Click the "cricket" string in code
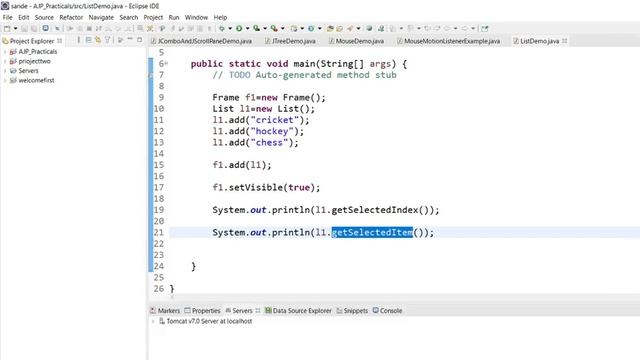640x360 pixels. pyautogui.click(x=274, y=120)
